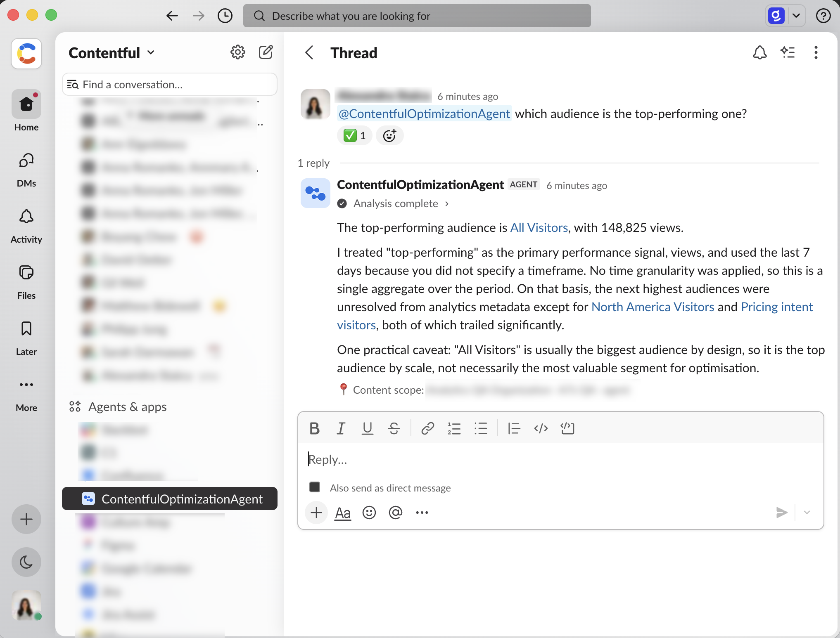Send the reply message
This screenshot has width=840, height=638.
pos(782,513)
